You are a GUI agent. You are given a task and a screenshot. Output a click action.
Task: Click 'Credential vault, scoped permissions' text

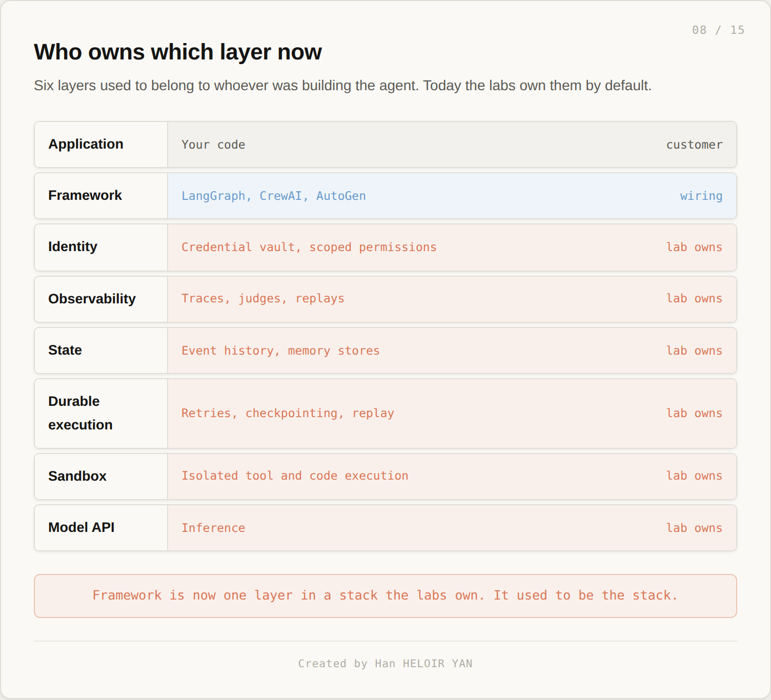point(309,247)
